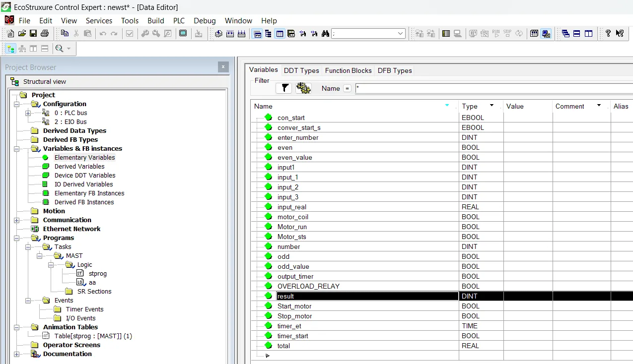Click the TIME type cell of timer_et
633x364 pixels.
click(481, 326)
